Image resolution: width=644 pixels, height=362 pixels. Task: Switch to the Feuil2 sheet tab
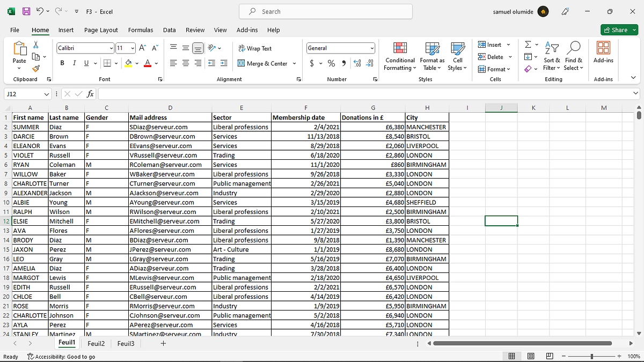click(97, 343)
